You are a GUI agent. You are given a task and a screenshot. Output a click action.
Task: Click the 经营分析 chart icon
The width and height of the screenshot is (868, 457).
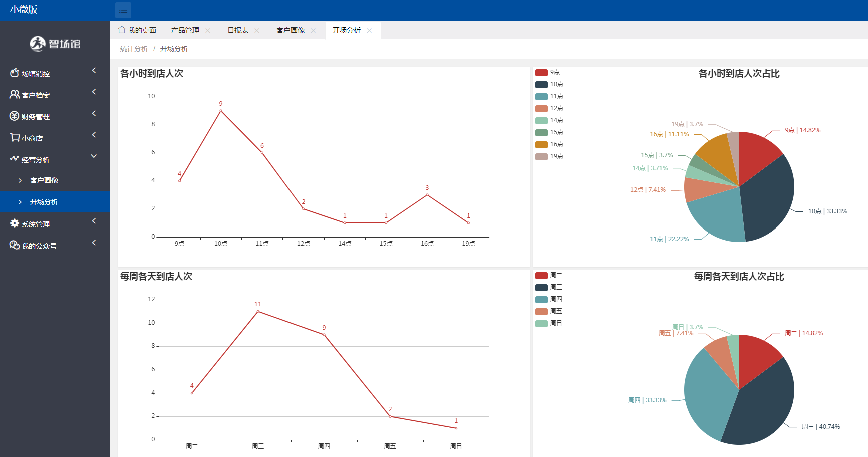tap(15, 159)
